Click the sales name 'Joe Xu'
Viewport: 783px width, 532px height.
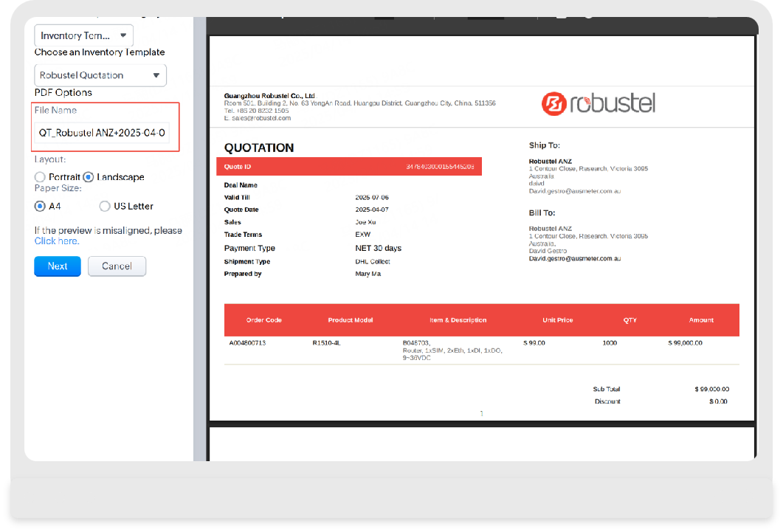(x=365, y=222)
